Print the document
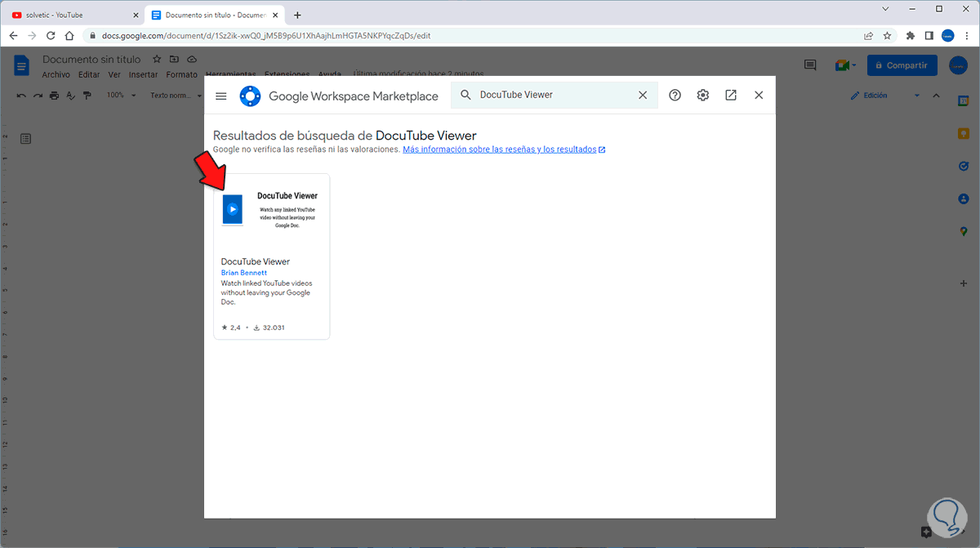The image size is (980, 548). point(54,96)
